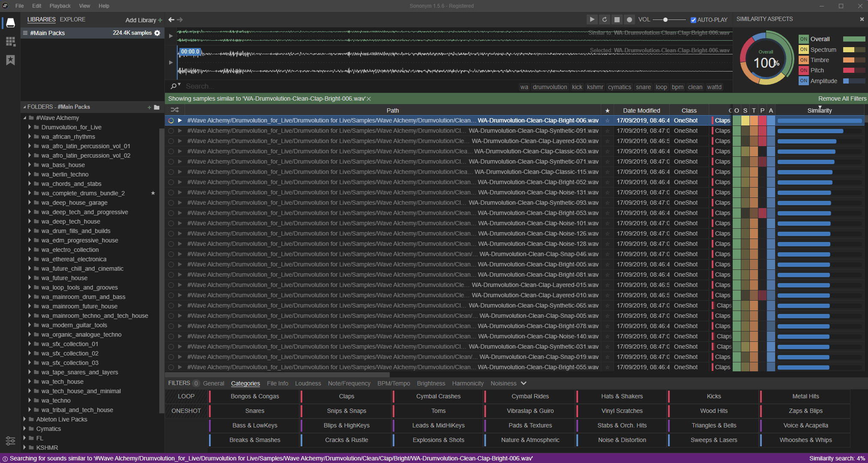Click the Overall aspect green weight bar
The width and height of the screenshot is (868, 463).
pyautogui.click(x=854, y=39)
